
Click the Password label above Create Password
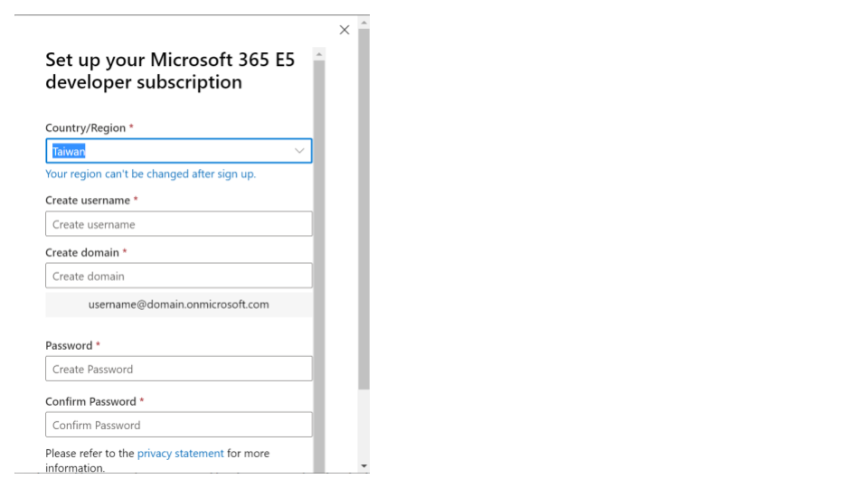[x=70, y=346]
